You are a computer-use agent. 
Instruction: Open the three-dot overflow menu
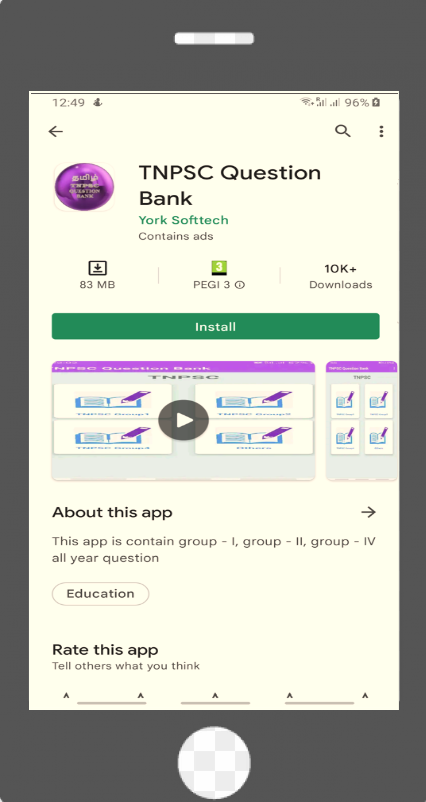click(381, 131)
